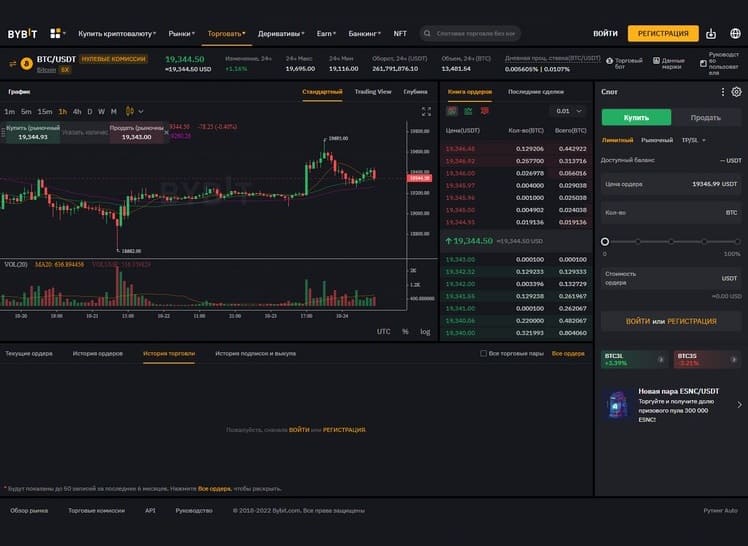Open the NFT menu item

tap(400, 34)
